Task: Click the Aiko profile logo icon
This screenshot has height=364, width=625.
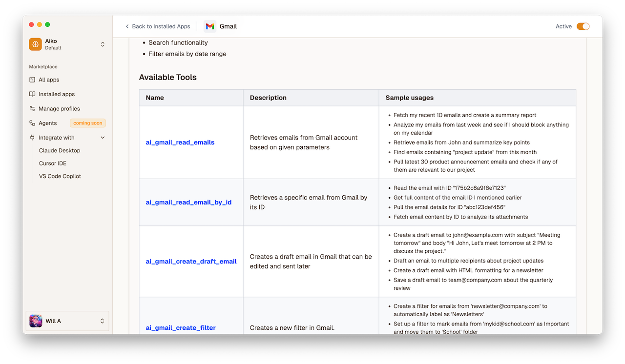Action: (35, 44)
